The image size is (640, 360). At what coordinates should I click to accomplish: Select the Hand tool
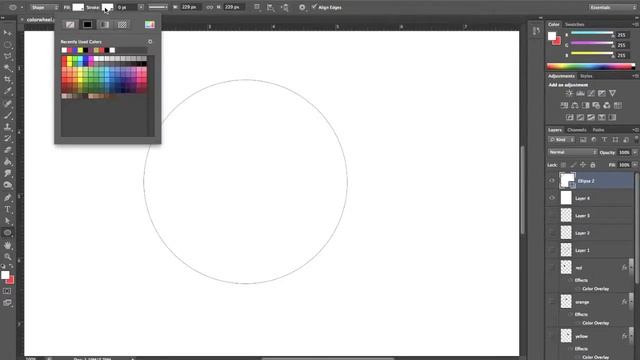(x=7, y=245)
